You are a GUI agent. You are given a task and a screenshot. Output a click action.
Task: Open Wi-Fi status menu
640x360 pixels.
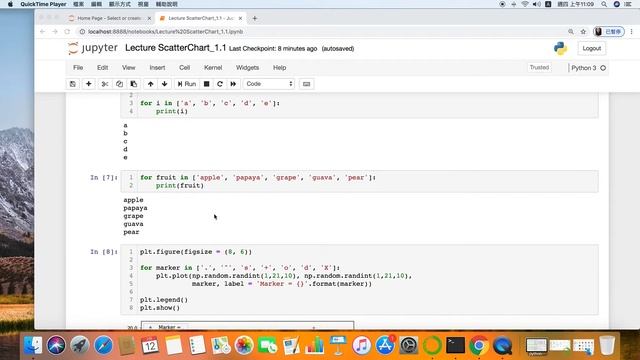[525, 4]
